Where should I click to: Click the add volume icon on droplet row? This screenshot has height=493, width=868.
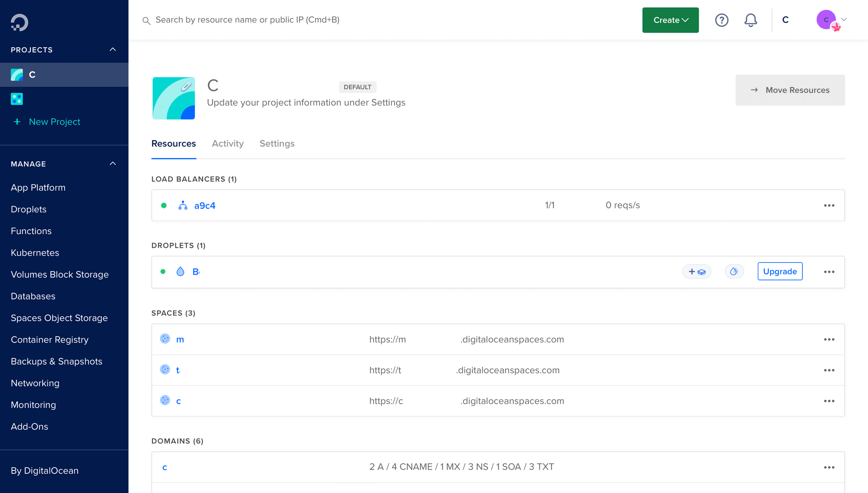click(x=697, y=272)
